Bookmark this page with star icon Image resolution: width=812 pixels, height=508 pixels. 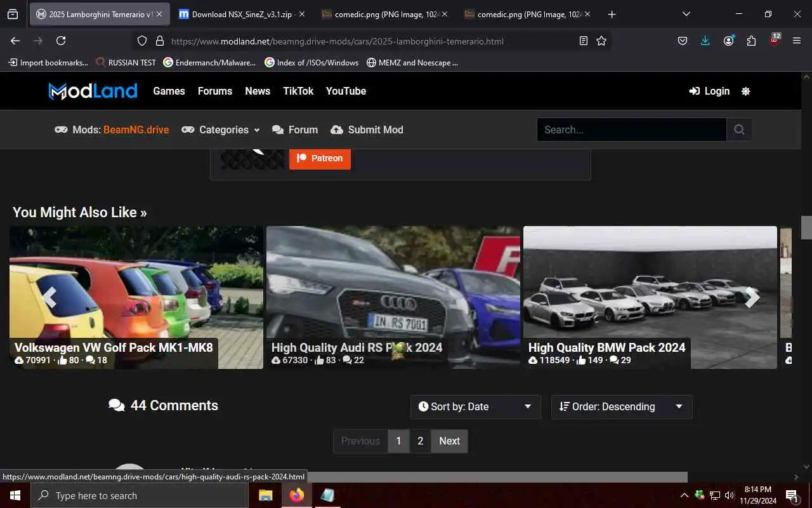(601, 41)
